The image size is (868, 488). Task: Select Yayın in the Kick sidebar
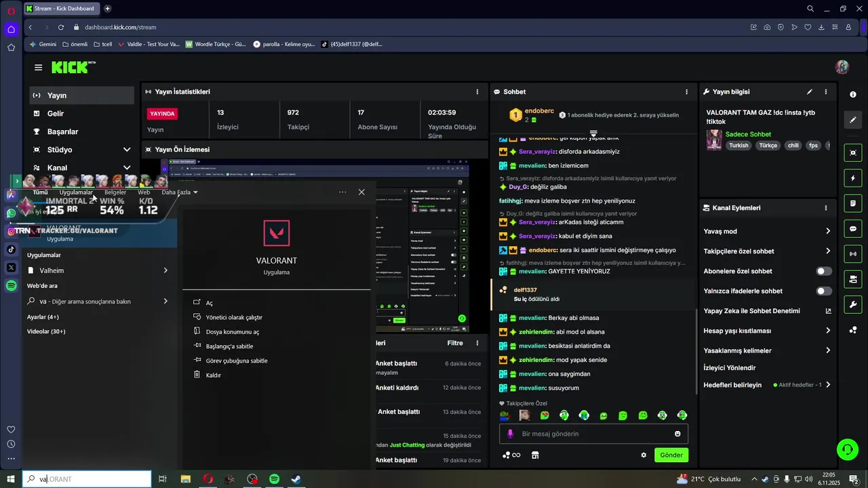tap(81, 96)
